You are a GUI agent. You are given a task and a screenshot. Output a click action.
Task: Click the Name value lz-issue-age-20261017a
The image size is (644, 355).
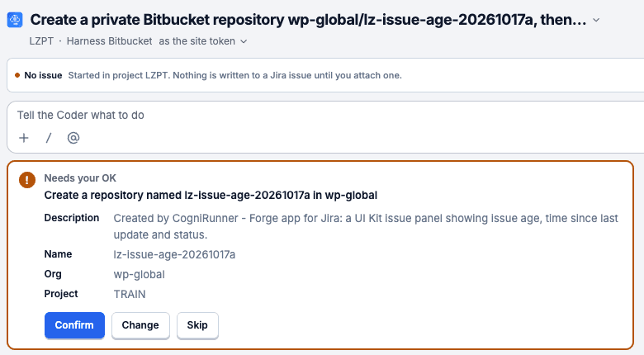174,255
